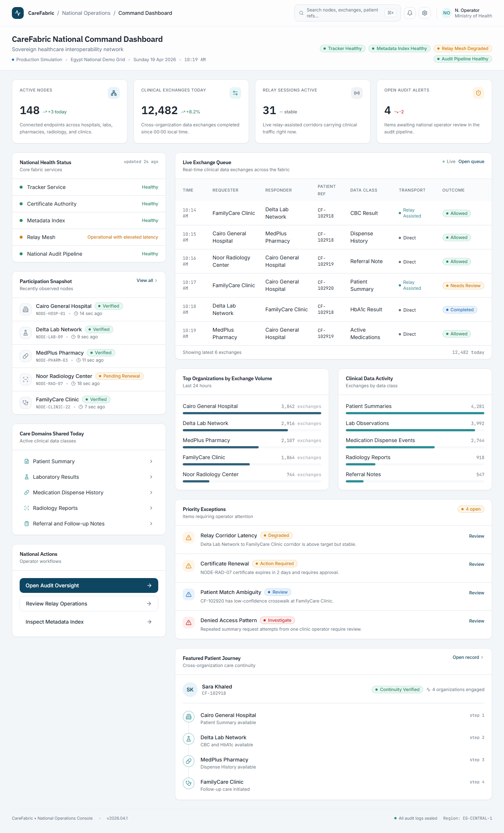
Task: Click the MedPlus Pharmacy pill icon in Participation Snapshot
Action: [x=26, y=356]
